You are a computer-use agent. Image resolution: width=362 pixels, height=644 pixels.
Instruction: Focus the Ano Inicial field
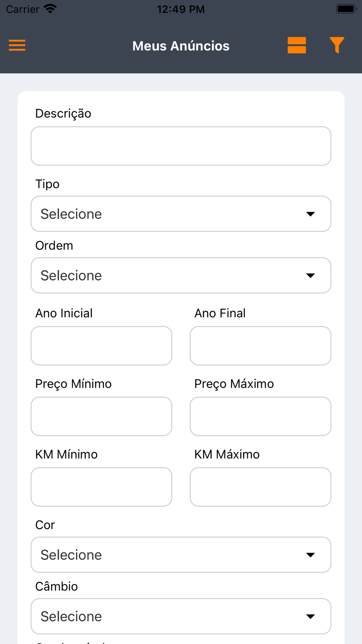(101, 346)
